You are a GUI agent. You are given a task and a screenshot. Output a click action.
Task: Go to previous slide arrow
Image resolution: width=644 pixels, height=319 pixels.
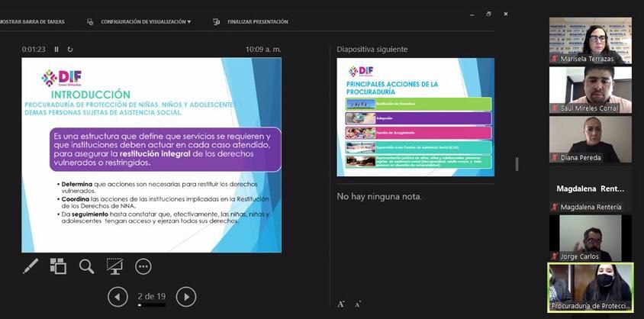(x=118, y=296)
